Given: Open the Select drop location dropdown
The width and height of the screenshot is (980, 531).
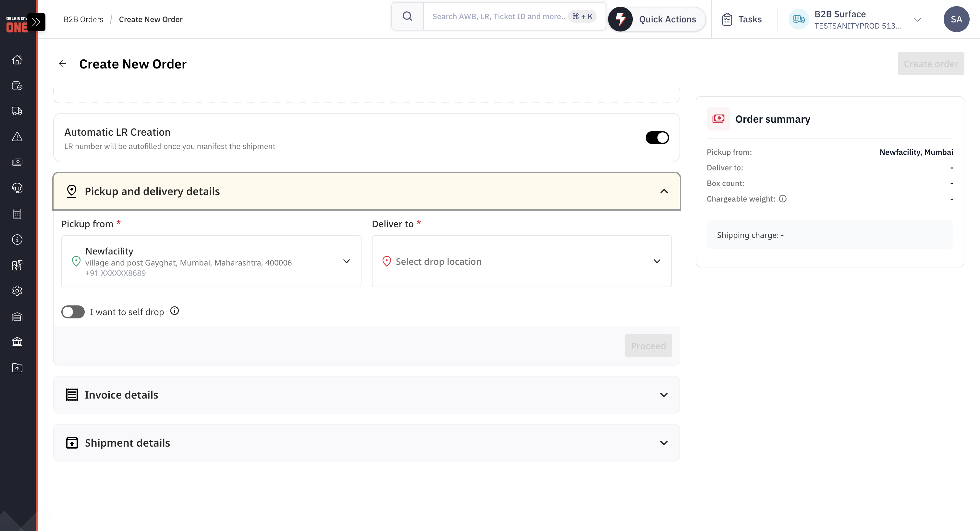Looking at the screenshot, I should [x=521, y=261].
